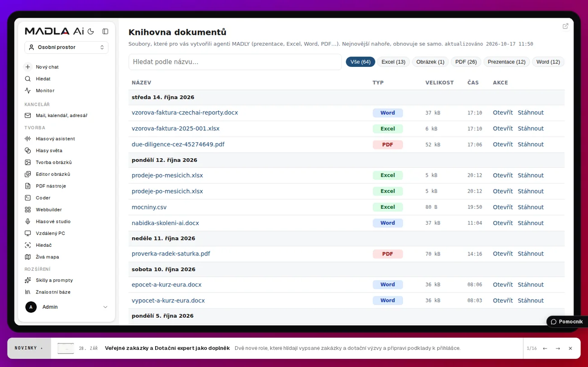
Task: Open Osobní prostor workspace dropdown
Action: [66, 47]
